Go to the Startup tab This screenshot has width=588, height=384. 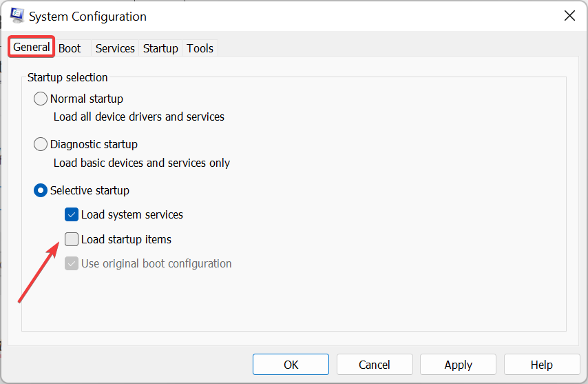[160, 48]
